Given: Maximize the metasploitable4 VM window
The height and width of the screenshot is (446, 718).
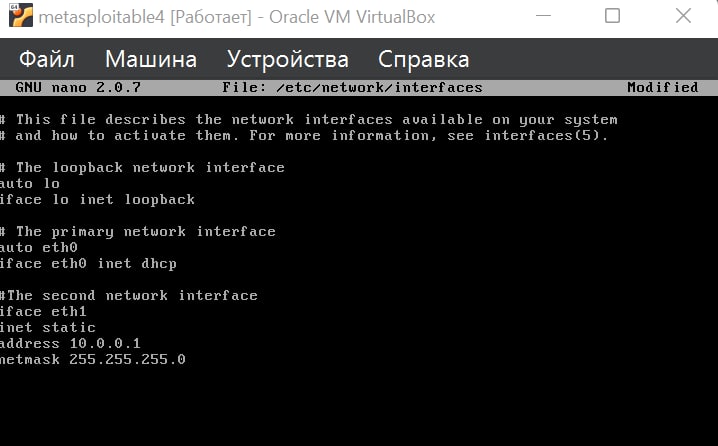Looking at the screenshot, I should [x=612, y=16].
